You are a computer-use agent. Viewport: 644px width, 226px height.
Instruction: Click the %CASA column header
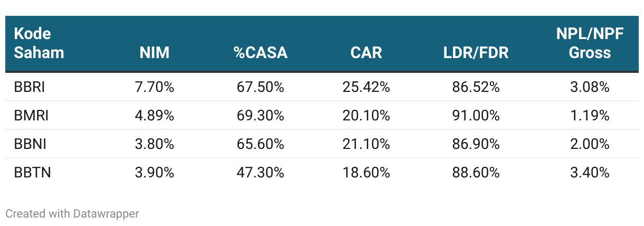click(x=260, y=53)
